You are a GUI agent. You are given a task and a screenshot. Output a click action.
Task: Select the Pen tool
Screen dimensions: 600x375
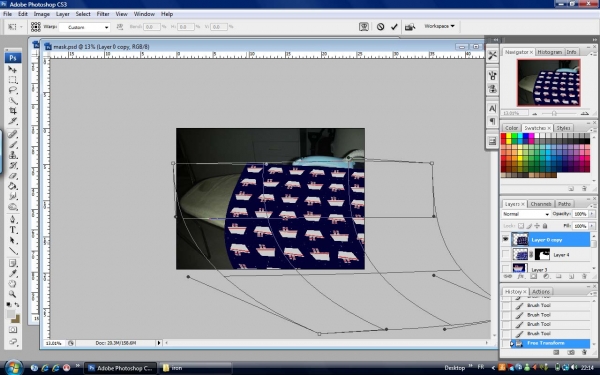pos(12,219)
